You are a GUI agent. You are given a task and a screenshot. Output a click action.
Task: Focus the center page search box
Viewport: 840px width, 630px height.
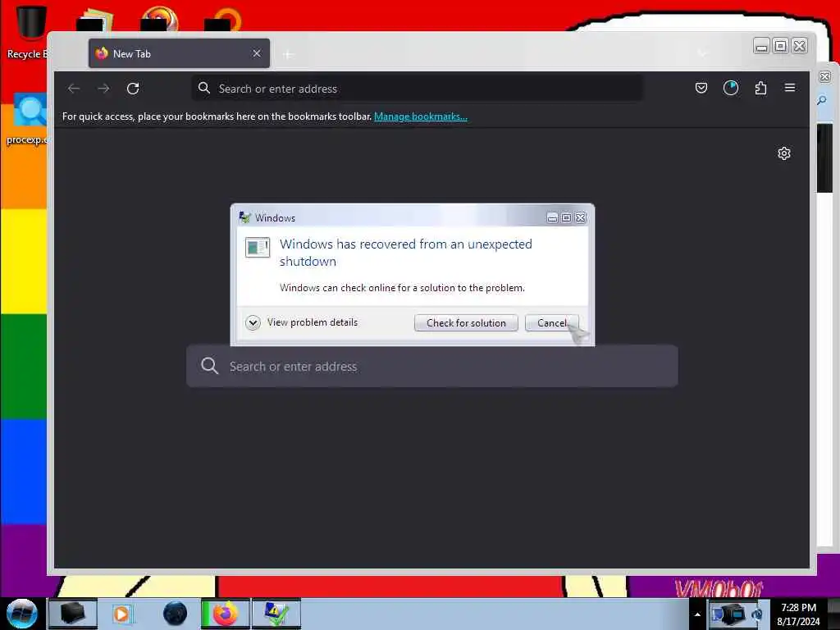click(x=431, y=366)
